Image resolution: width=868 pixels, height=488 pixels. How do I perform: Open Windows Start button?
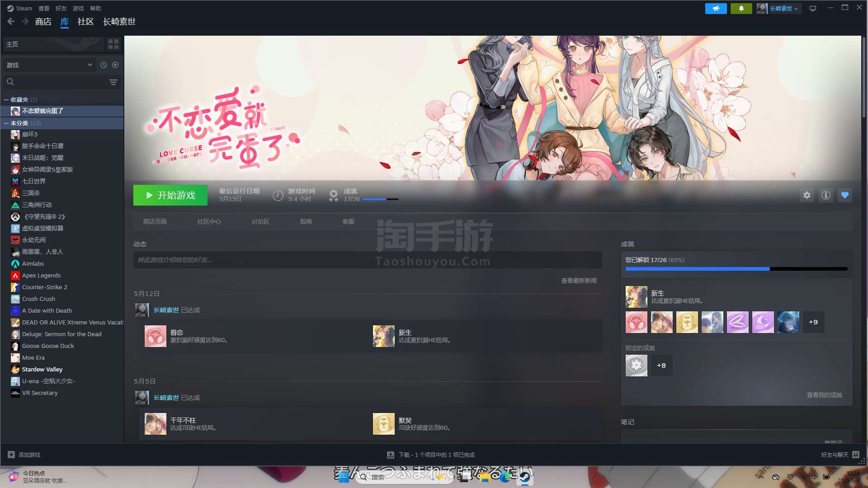click(x=344, y=477)
